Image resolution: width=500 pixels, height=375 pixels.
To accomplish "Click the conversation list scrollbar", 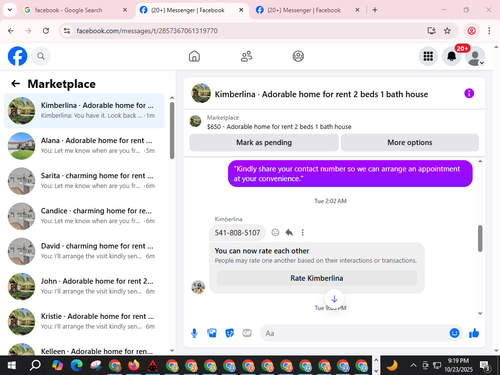I will pos(172,130).
